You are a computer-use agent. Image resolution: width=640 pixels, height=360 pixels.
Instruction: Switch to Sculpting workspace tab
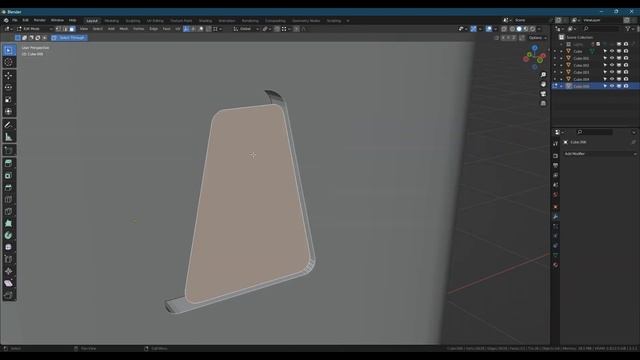point(133,20)
